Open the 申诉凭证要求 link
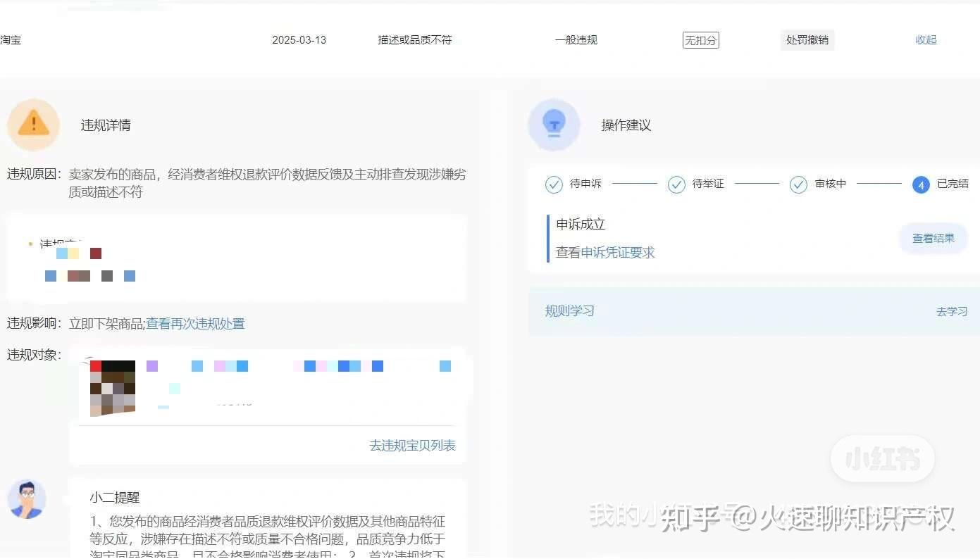The width and height of the screenshot is (980, 559). click(618, 252)
